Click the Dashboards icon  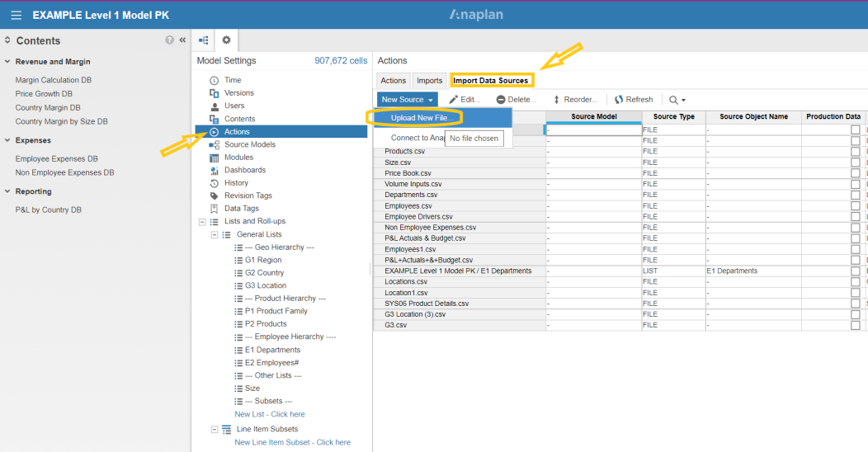coord(215,171)
